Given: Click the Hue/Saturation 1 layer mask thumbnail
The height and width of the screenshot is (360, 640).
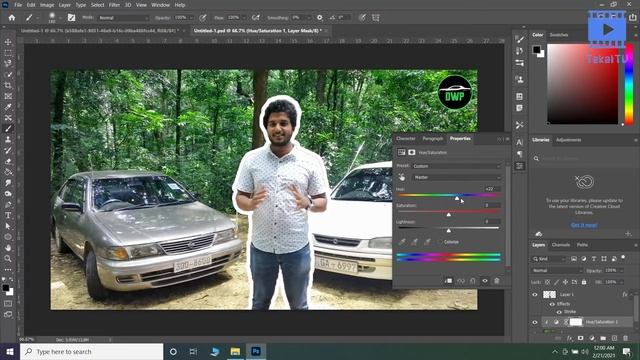Looking at the screenshot, I should [576, 322].
